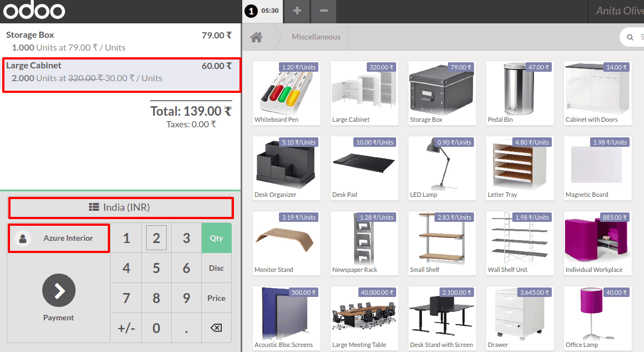Add the Cabinet with Doors product
This screenshot has width=644, height=352.
[597, 93]
